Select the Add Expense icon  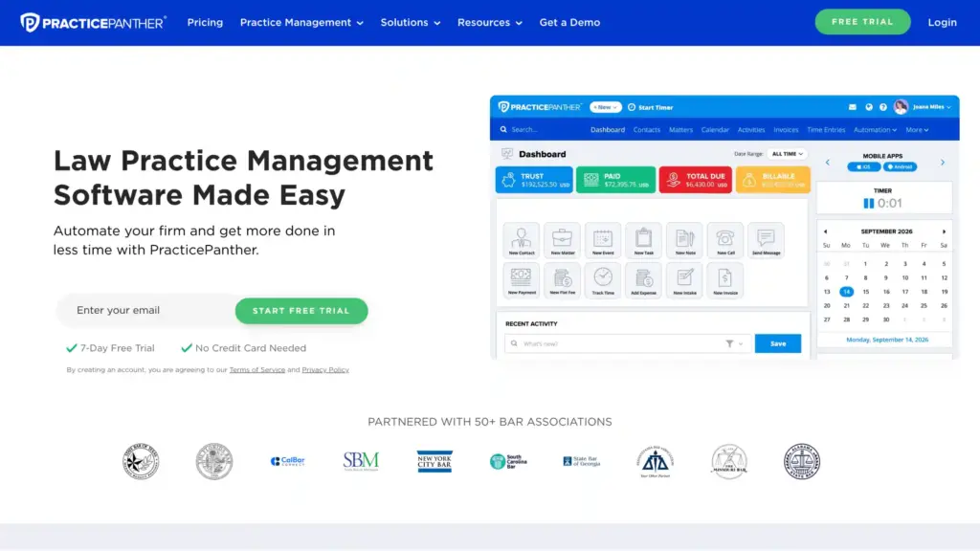(643, 279)
